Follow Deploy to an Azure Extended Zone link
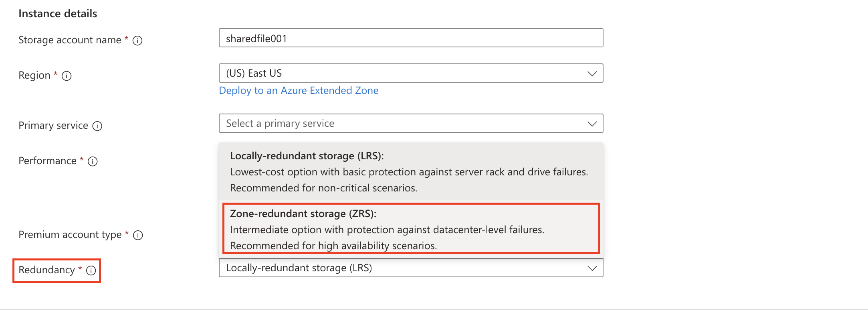Image resolution: width=868 pixels, height=313 pixels. coord(299,90)
